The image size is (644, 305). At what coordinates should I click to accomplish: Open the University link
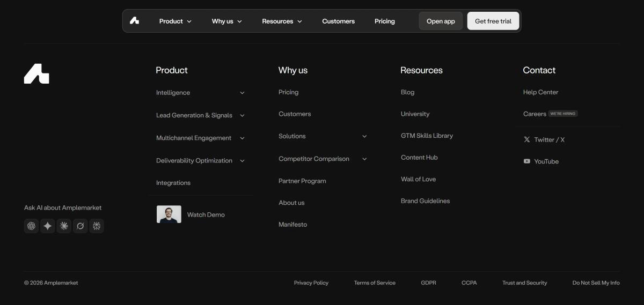pos(415,114)
